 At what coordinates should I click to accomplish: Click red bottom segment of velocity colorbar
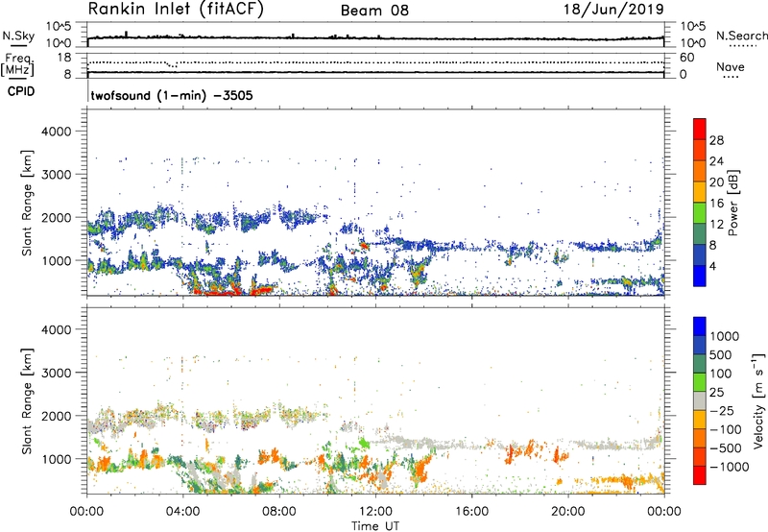click(700, 475)
